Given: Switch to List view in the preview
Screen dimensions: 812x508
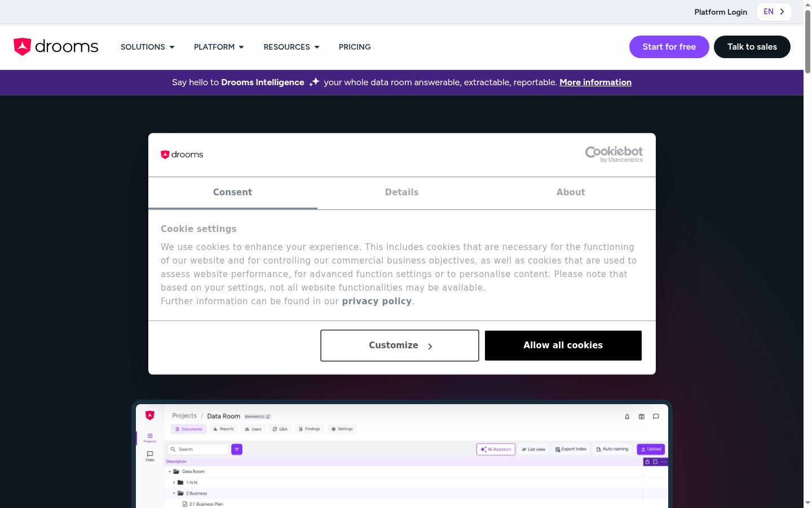Looking at the screenshot, I should point(533,449).
